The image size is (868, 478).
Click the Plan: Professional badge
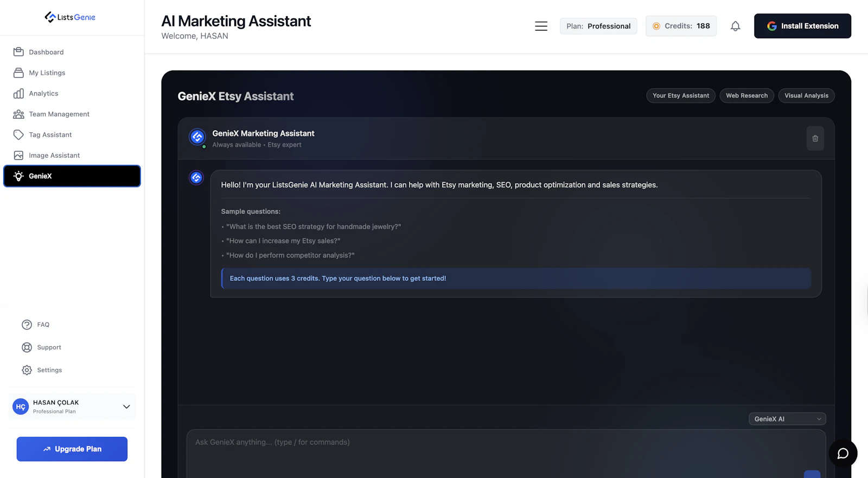coord(598,26)
